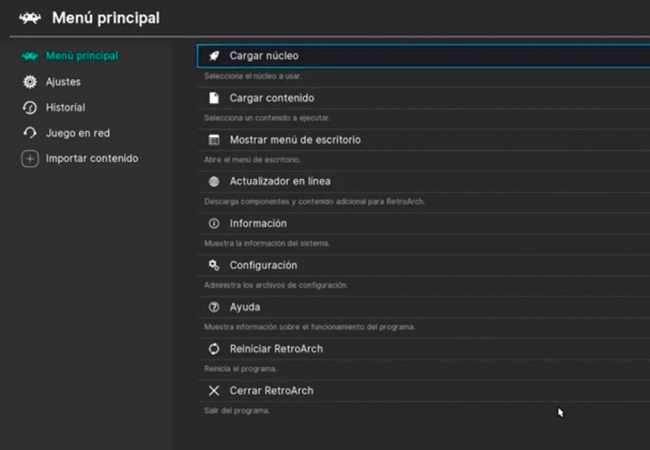Select the Cargar contenido entry
650x450 pixels.
point(424,98)
